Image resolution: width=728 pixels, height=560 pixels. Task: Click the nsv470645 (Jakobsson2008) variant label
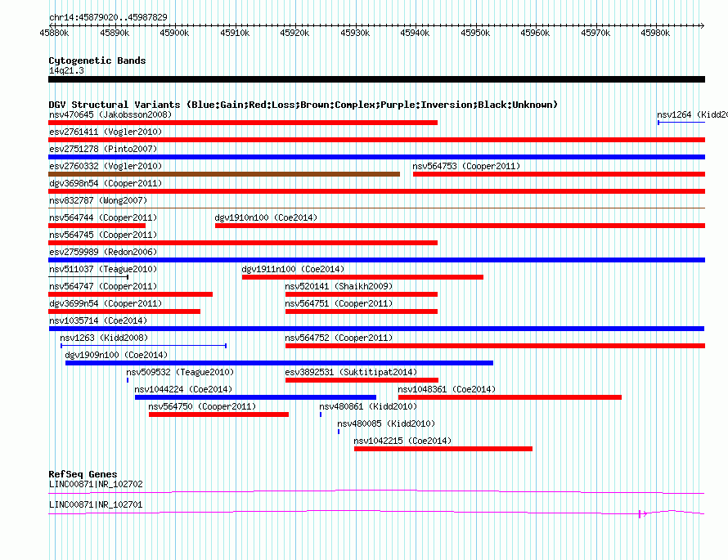(x=110, y=114)
